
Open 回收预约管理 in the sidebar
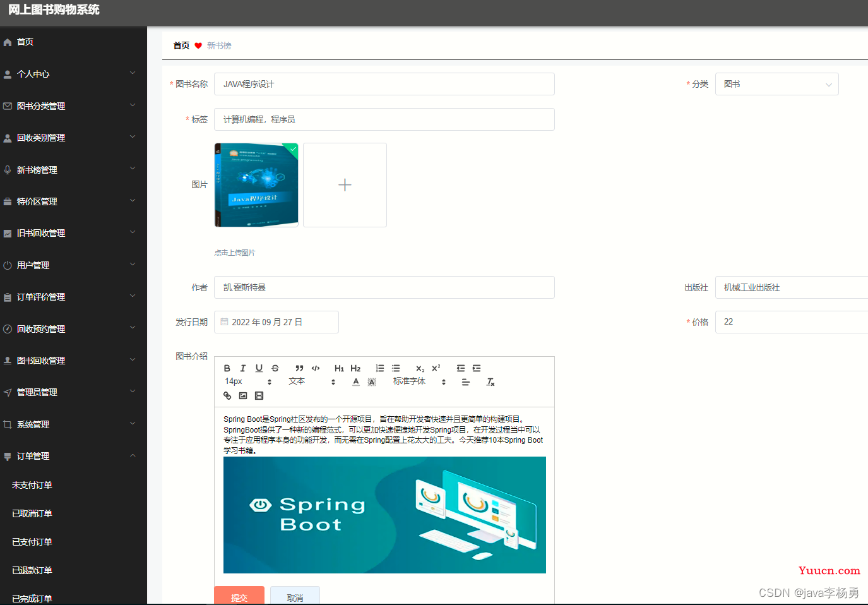point(73,329)
